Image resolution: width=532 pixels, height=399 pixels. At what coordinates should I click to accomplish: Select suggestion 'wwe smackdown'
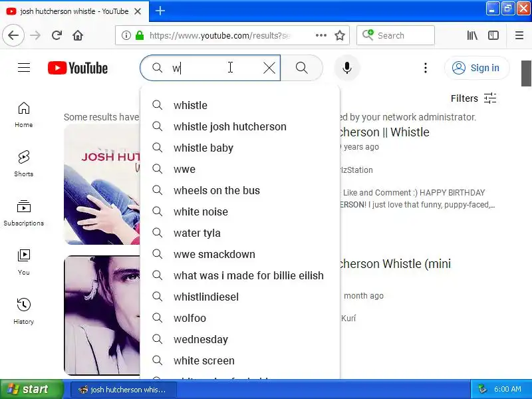click(240, 254)
